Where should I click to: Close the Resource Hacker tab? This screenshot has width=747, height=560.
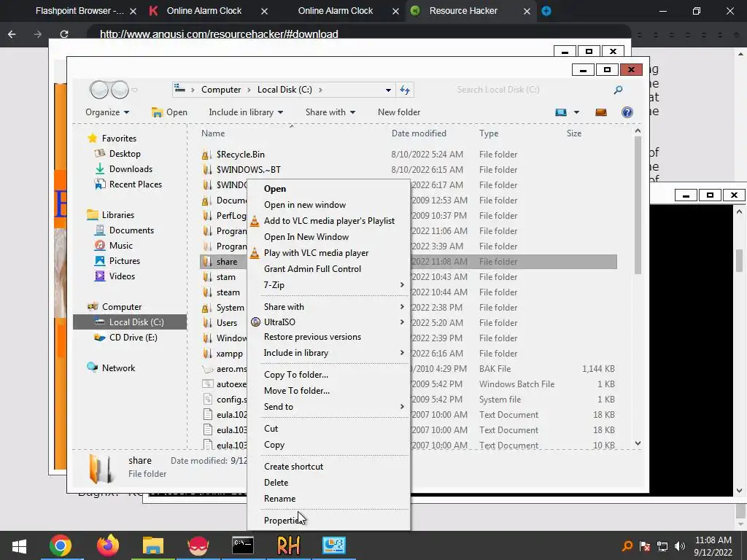coord(527,11)
